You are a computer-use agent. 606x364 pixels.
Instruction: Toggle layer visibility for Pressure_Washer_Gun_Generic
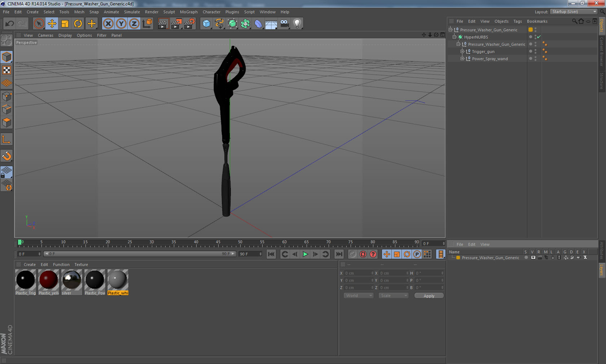click(x=533, y=257)
